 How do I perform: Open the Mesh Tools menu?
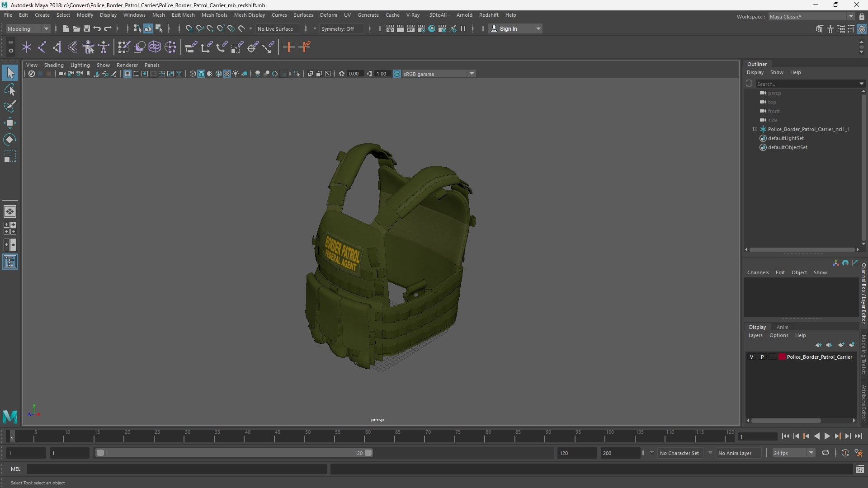[x=214, y=15]
